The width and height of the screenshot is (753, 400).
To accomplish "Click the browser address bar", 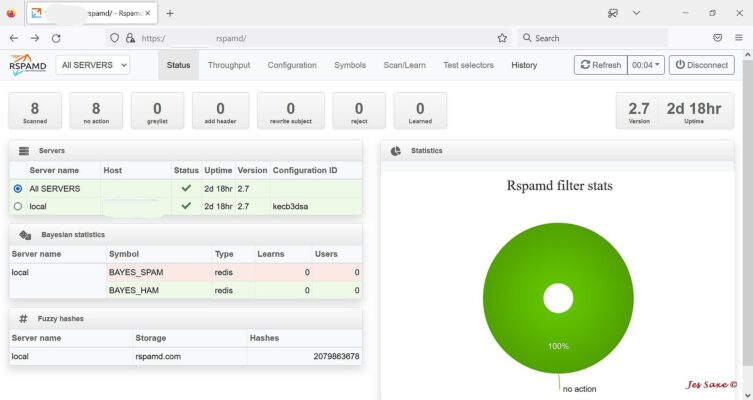I will [x=307, y=38].
